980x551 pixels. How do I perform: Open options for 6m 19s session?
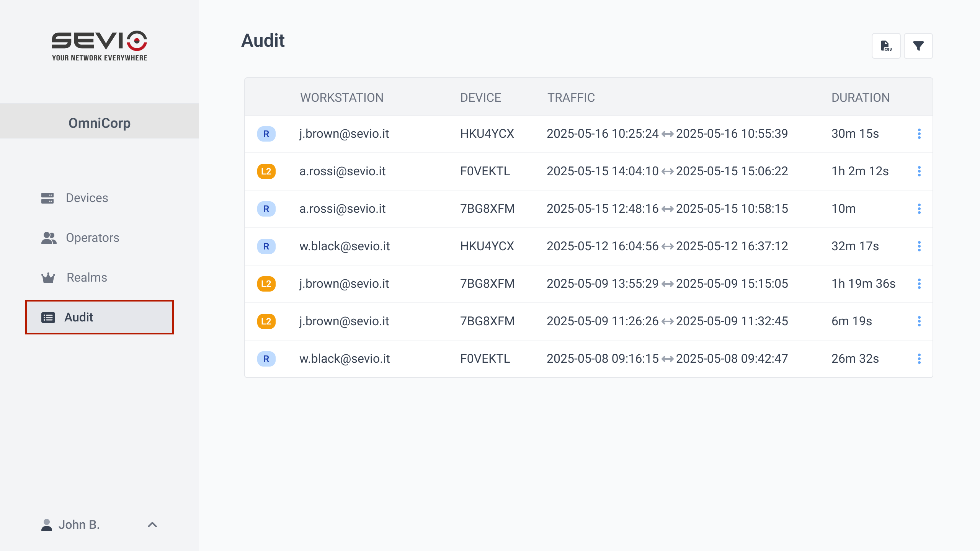[919, 321]
